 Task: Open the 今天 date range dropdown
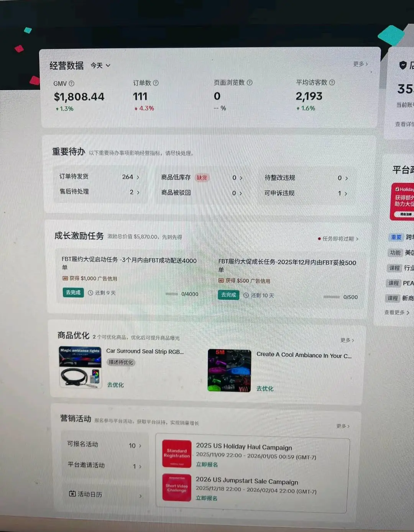pos(99,66)
